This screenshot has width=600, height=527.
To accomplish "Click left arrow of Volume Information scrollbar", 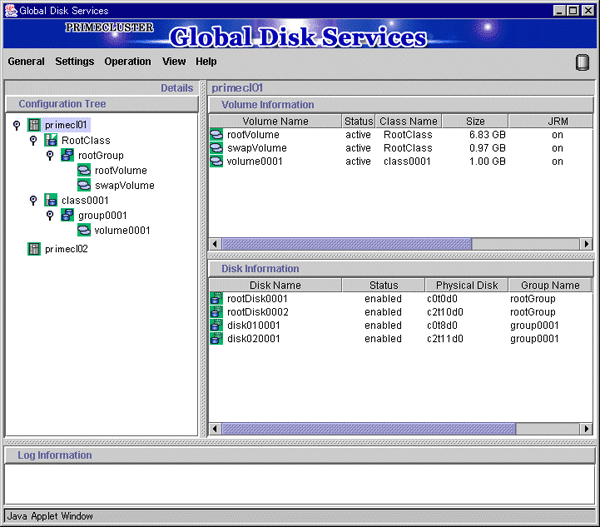I will coord(215,244).
